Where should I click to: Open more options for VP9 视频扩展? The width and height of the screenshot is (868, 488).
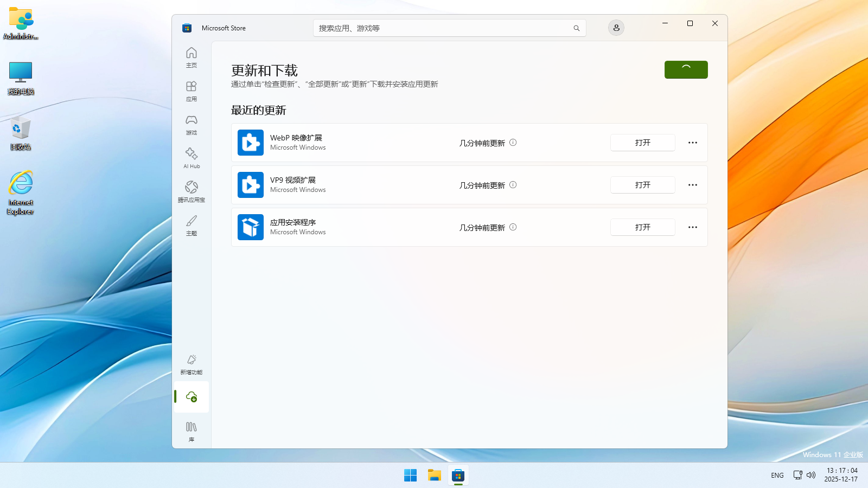coord(693,185)
